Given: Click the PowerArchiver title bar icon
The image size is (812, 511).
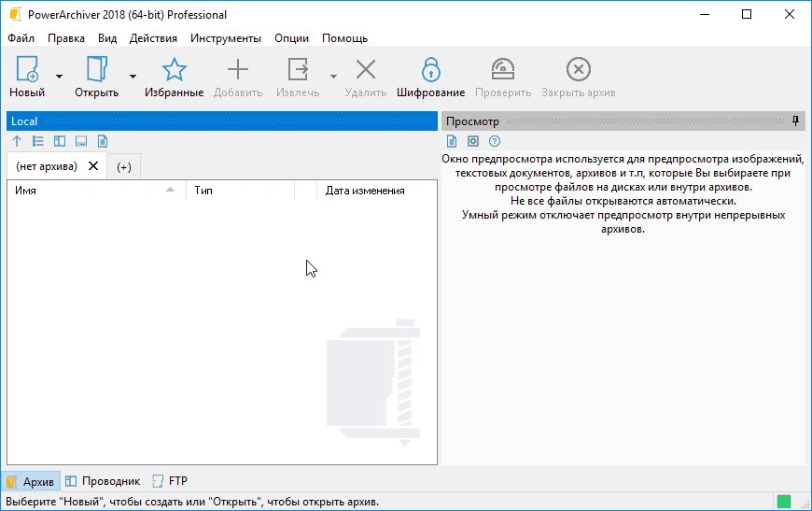Looking at the screenshot, I should 16,15.
